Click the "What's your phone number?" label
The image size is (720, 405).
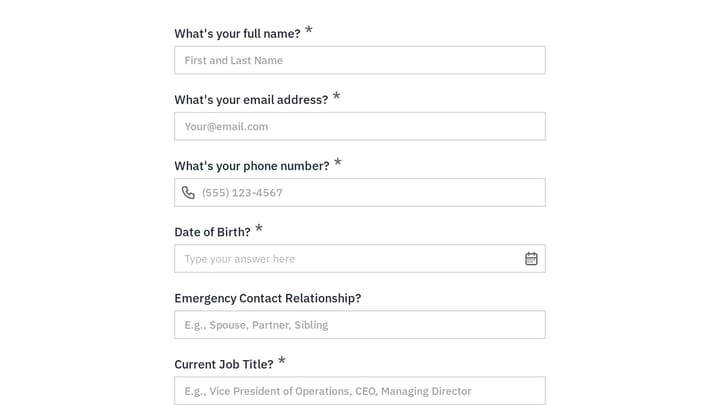pyautogui.click(x=252, y=166)
